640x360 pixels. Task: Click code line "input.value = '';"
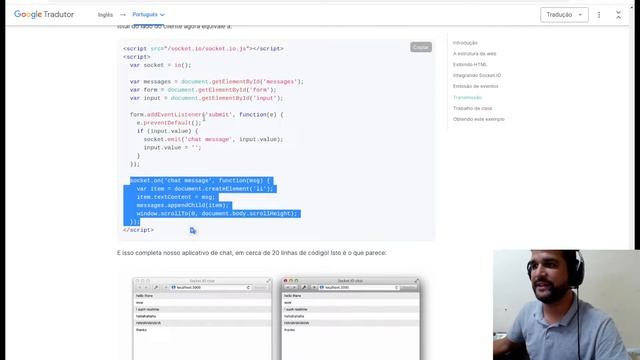pos(172,148)
